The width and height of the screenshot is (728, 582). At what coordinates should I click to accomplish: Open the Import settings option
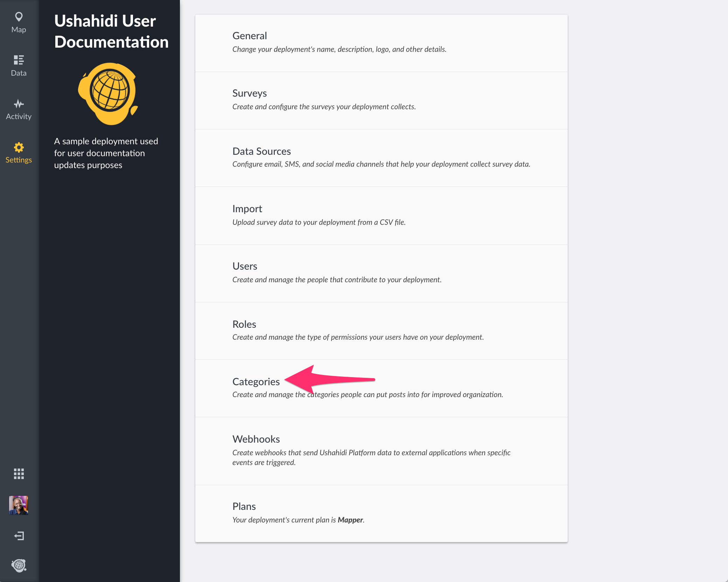[x=381, y=216]
